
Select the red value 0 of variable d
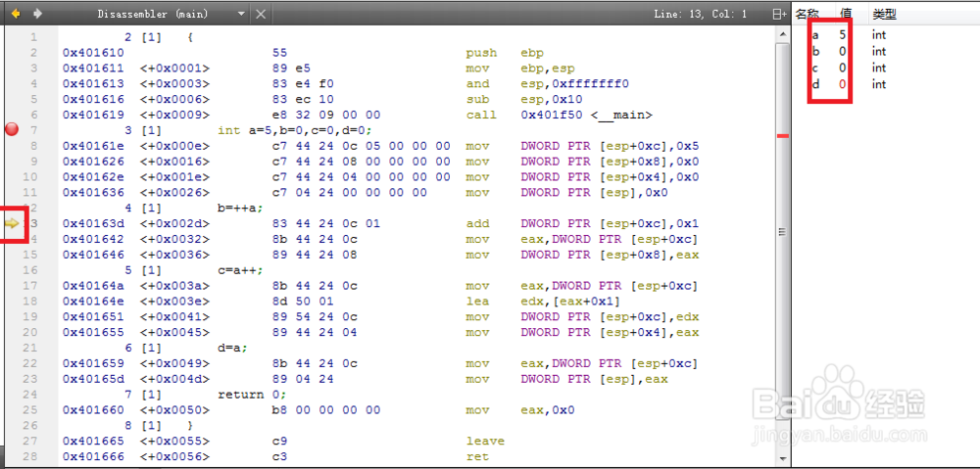[843, 83]
